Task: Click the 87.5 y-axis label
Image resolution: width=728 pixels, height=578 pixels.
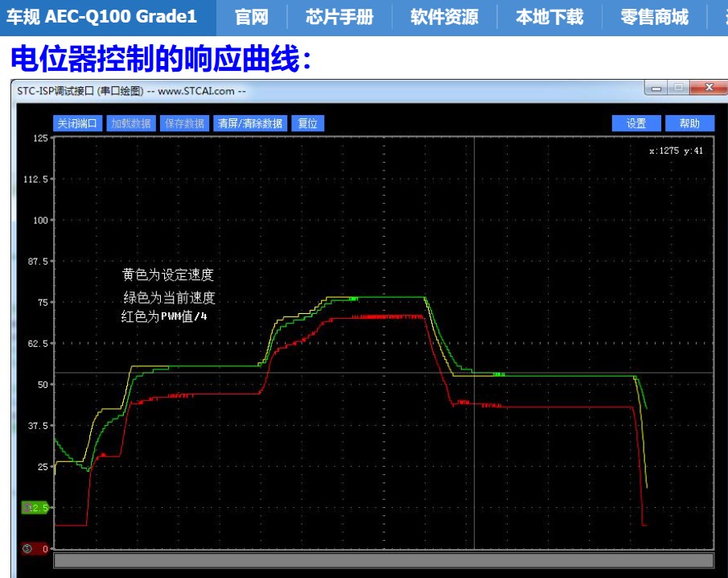Action: (38, 261)
